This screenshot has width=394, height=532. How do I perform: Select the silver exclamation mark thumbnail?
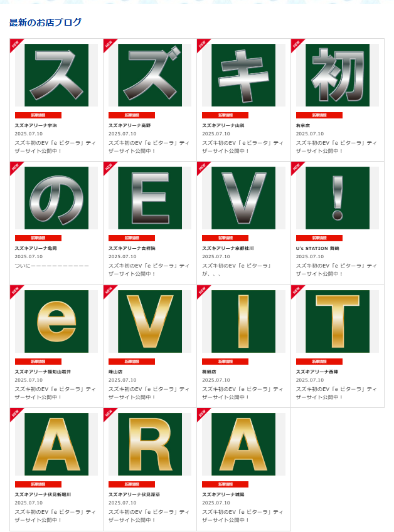(x=338, y=198)
